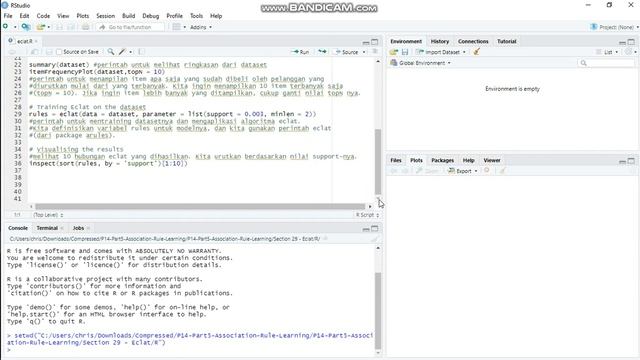Screen dimensions: 640x360
Task: Click the console vertical scrollbar
Action: [378, 311]
